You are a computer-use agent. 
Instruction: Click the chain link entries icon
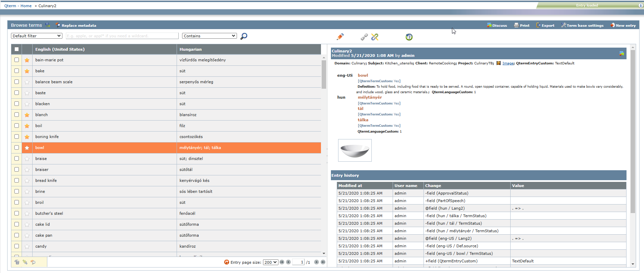click(364, 37)
